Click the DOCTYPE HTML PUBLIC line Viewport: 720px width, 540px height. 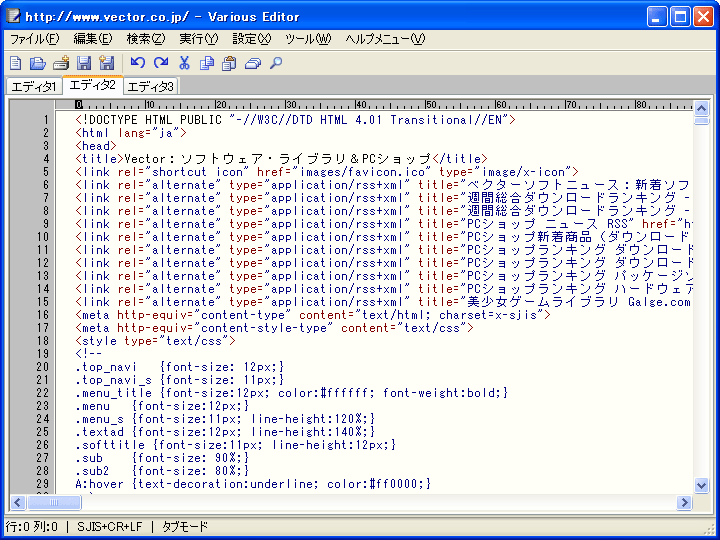tap(295, 120)
